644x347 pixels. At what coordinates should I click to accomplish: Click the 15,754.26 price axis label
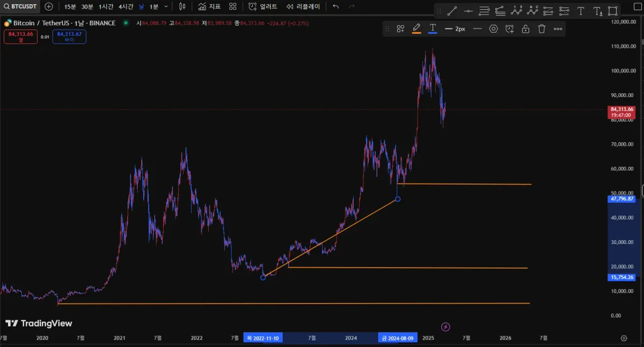[x=621, y=277]
